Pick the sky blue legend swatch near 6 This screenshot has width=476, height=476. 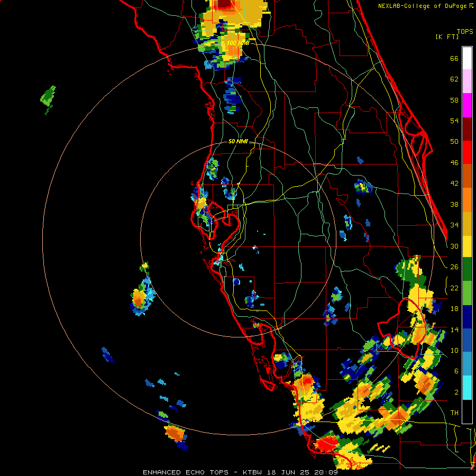point(467,364)
